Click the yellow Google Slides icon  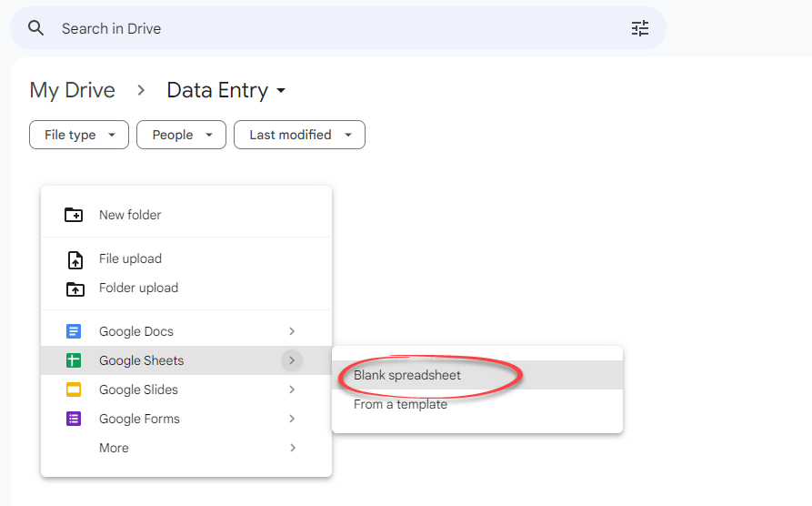coord(74,390)
